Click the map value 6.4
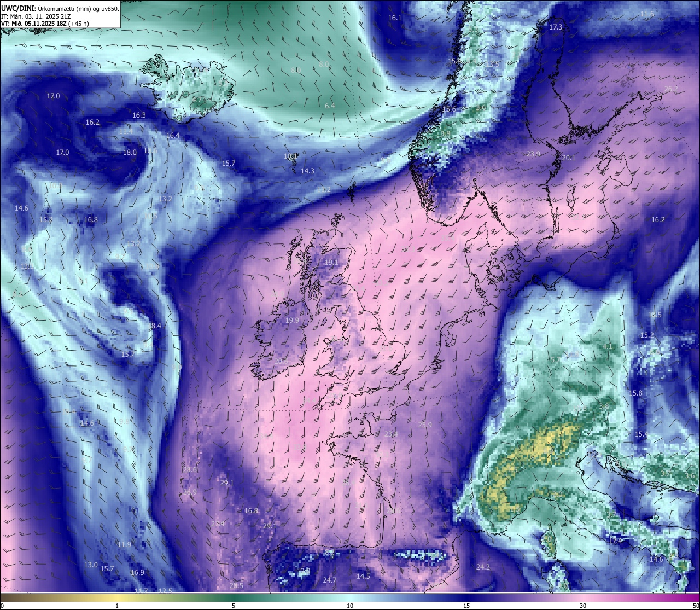Image resolution: width=700 pixels, height=610 pixels. [330, 106]
